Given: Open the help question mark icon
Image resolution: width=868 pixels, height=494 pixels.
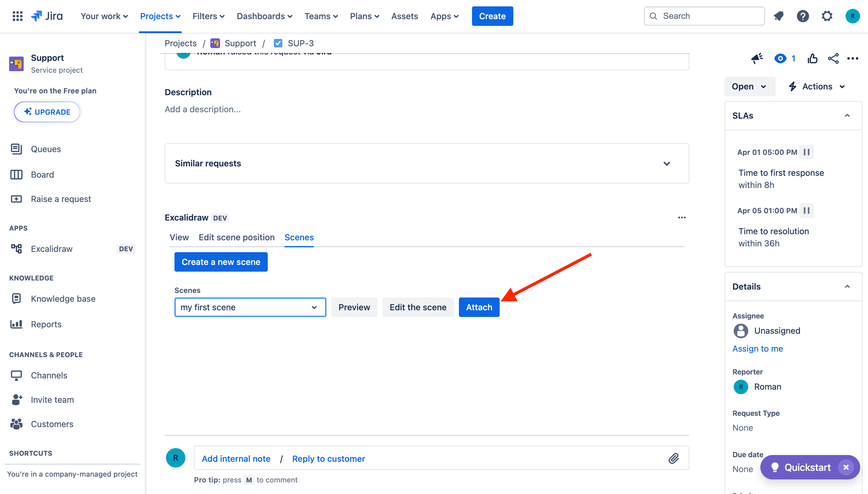Looking at the screenshot, I should click(803, 16).
